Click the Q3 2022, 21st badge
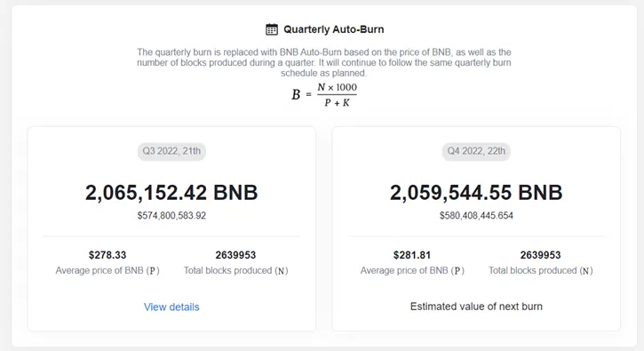 (171, 151)
